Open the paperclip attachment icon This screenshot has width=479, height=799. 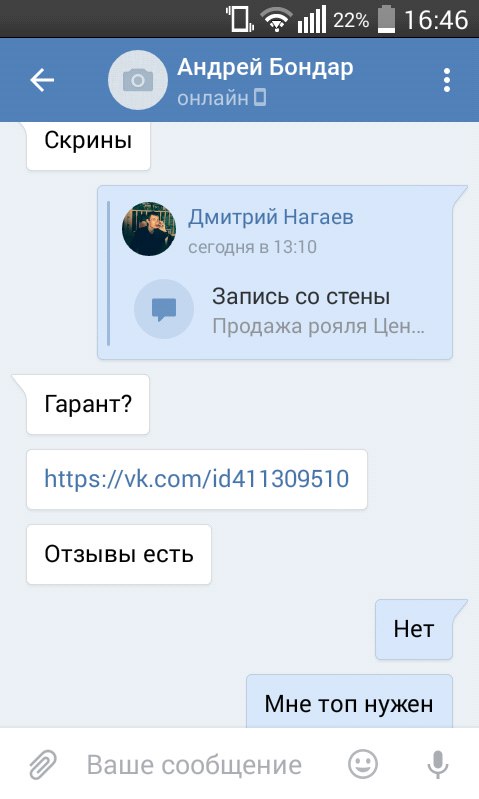[x=43, y=764]
